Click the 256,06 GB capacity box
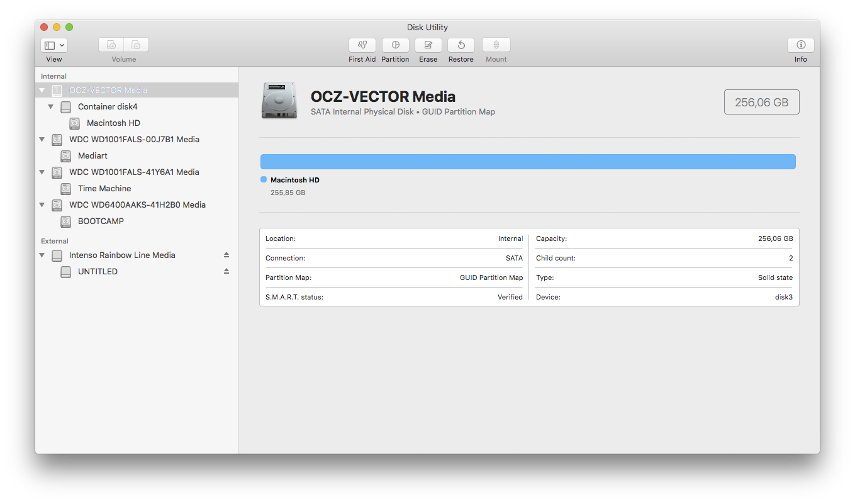Viewport: 855px width, 504px height. point(762,102)
